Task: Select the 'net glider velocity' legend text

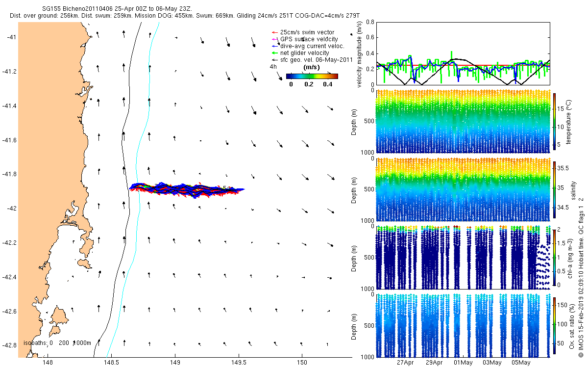Action: point(304,53)
